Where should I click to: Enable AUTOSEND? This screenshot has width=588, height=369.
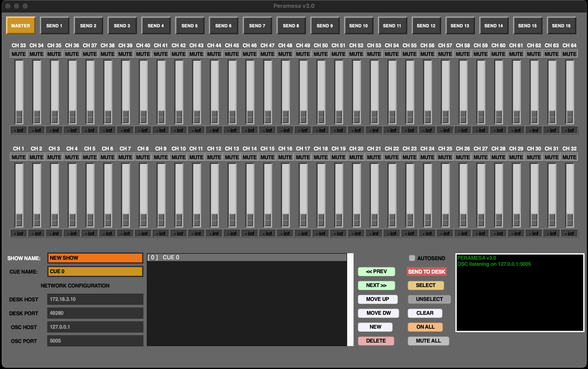[x=412, y=258]
